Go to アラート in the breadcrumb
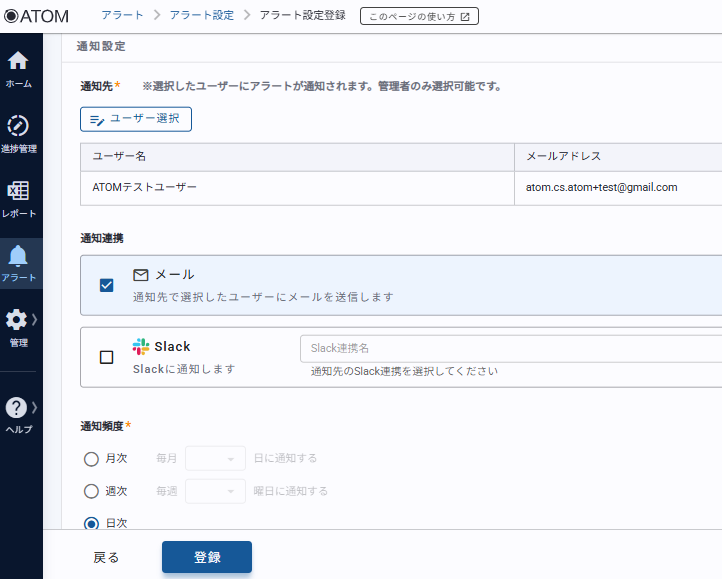Screen dimensions: 722x579 (x=122, y=16)
